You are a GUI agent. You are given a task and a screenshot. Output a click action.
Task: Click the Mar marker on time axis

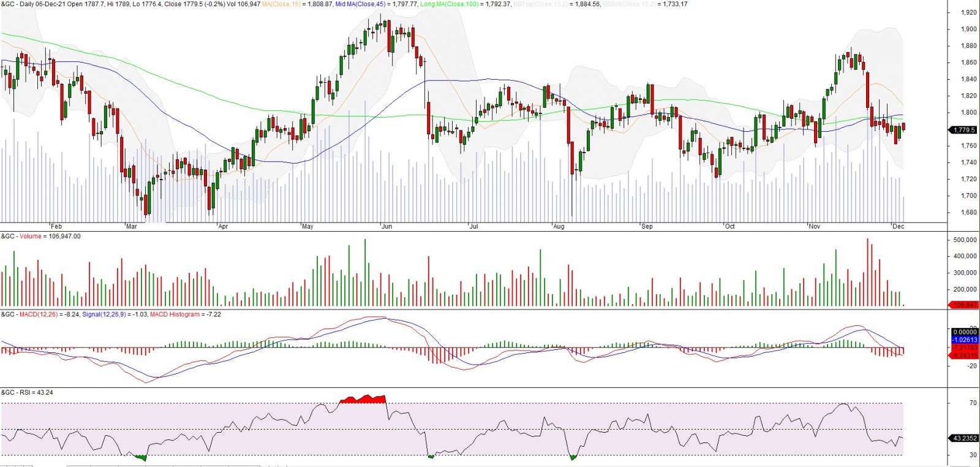tap(132, 226)
